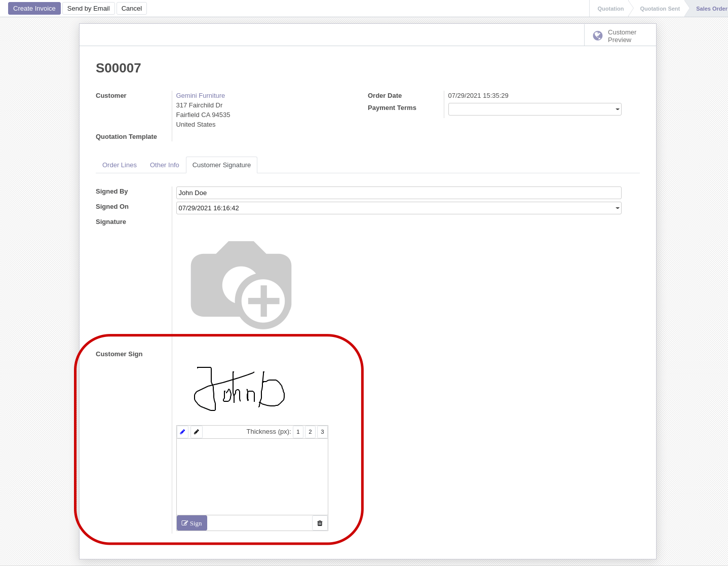Open the Payment Terms dropdown

pos(617,109)
